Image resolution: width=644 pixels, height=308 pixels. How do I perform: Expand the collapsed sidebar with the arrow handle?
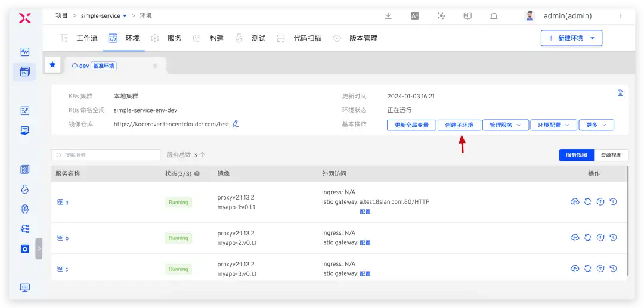pyautogui.click(x=39, y=248)
